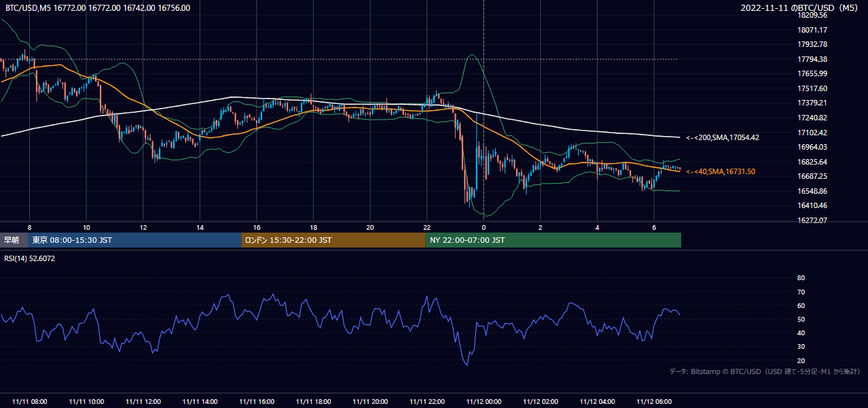Screen dimensions: 868x408
Task: Click the 11/12 00:00 bottom date label
Action: (x=484, y=402)
